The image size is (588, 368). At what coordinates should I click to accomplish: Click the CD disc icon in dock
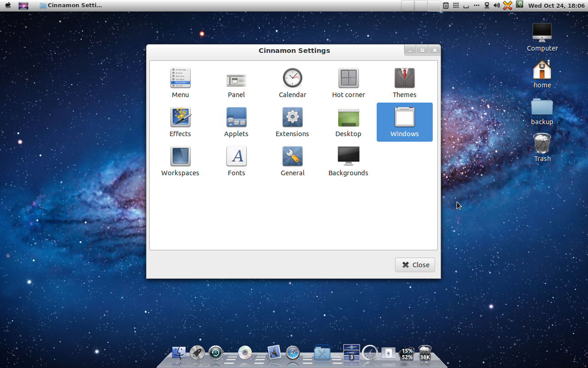245,353
